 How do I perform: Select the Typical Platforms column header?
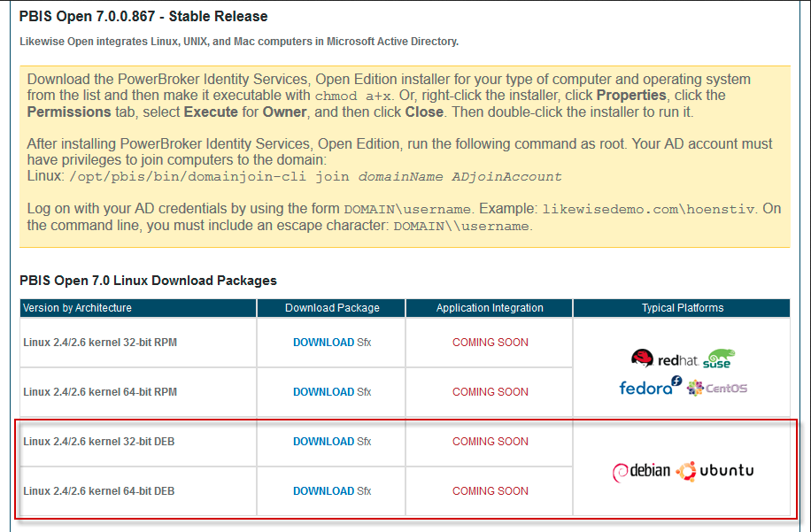[682, 308]
